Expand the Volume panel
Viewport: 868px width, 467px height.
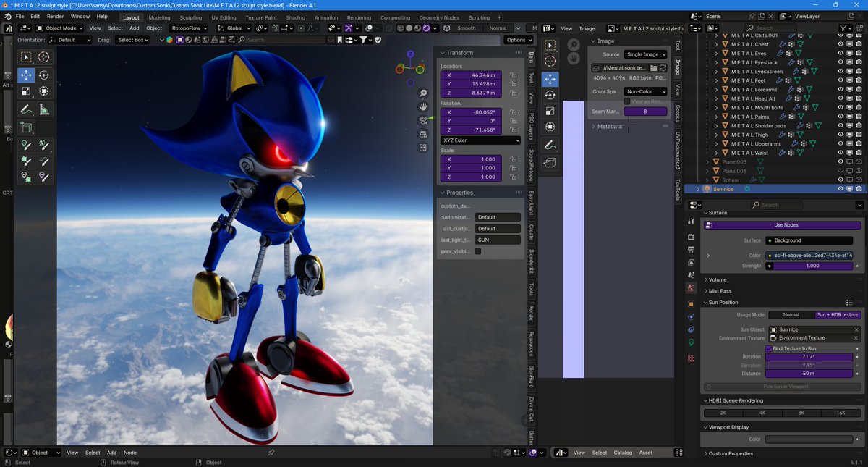tap(717, 279)
